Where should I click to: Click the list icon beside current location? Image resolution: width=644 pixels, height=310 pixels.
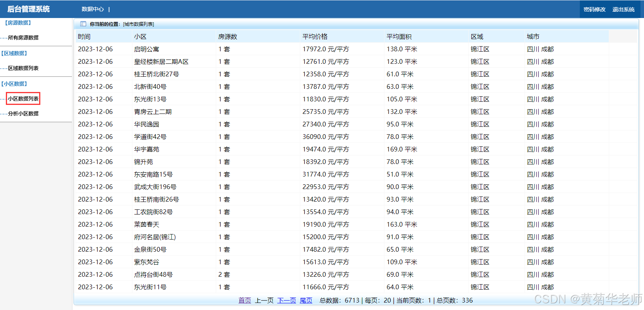click(83, 24)
